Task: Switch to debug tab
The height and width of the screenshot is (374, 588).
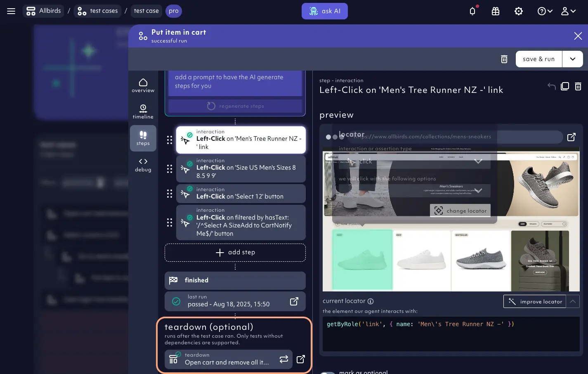Action: click(143, 165)
